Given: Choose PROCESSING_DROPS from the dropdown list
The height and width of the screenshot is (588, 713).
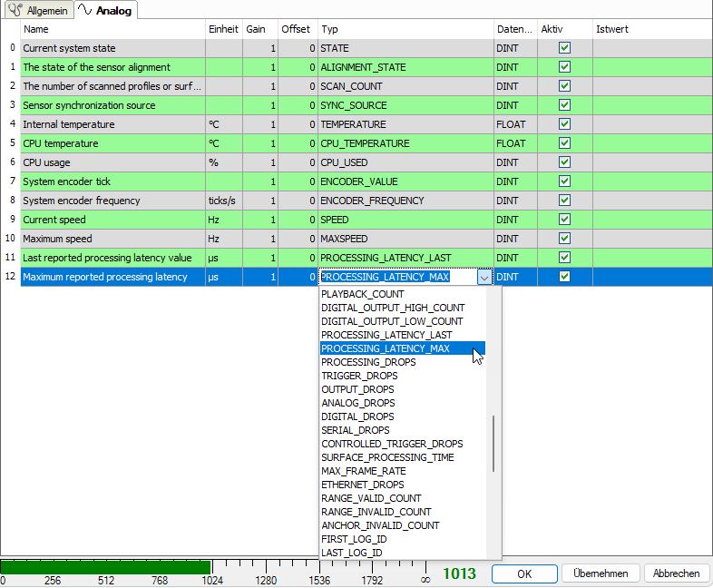Looking at the screenshot, I should pyautogui.click(x=368, y=362).
